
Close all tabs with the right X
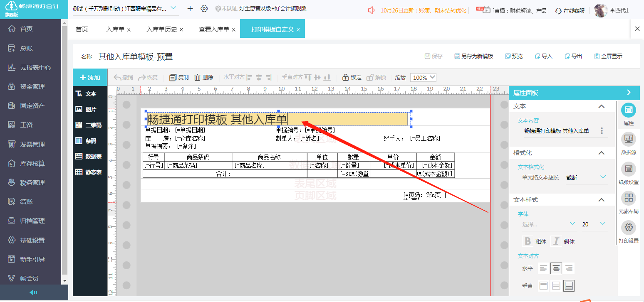pos(637,29)
